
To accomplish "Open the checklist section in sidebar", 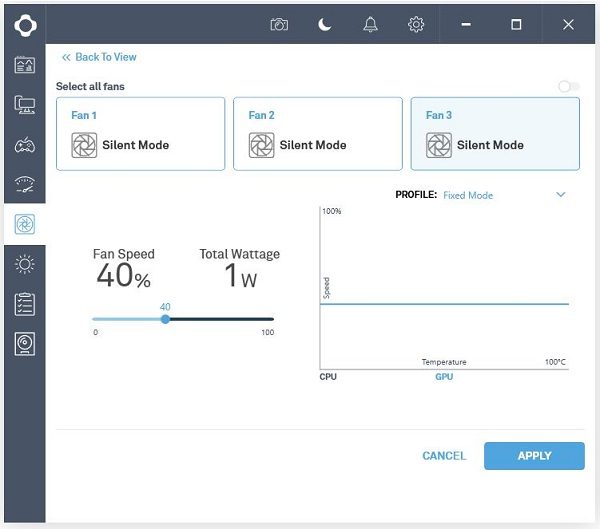I will coord(25,304).
